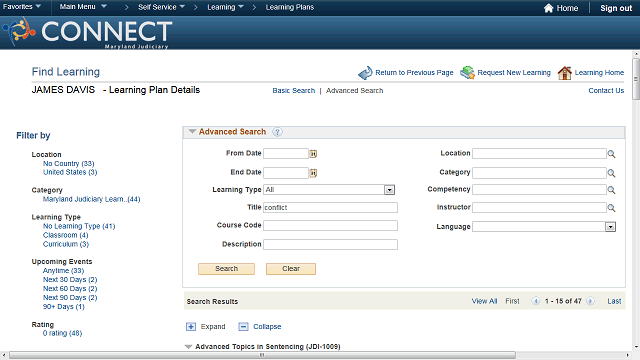
Task: Go to next results page arrow
Action: point(590,301)
